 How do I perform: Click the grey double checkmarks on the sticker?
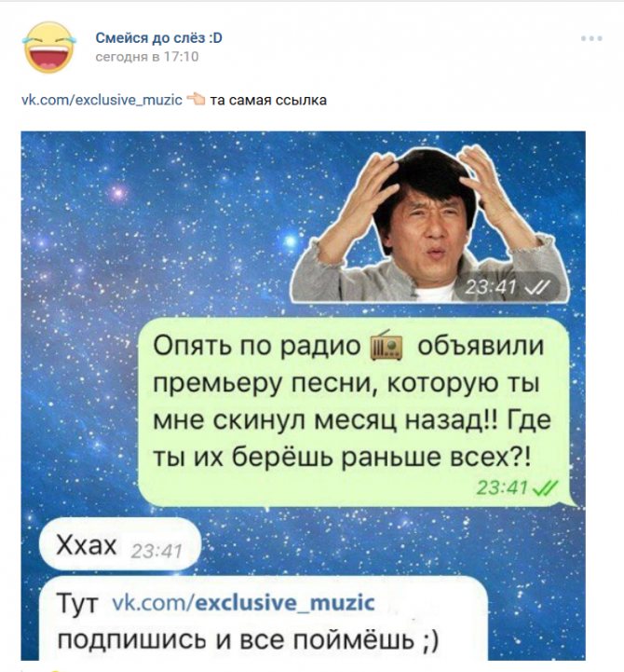coord(537,287)
